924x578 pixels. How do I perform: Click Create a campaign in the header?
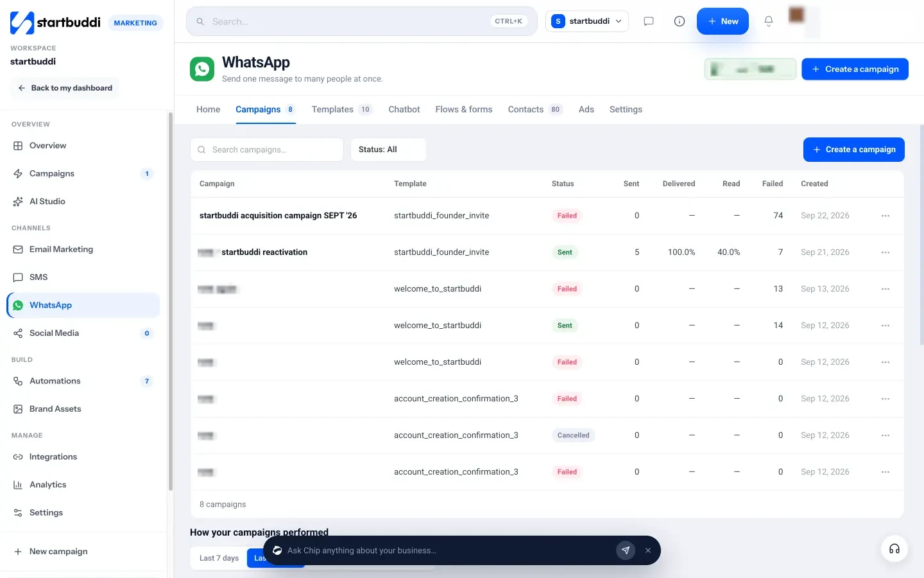click(x=855, y=69)
